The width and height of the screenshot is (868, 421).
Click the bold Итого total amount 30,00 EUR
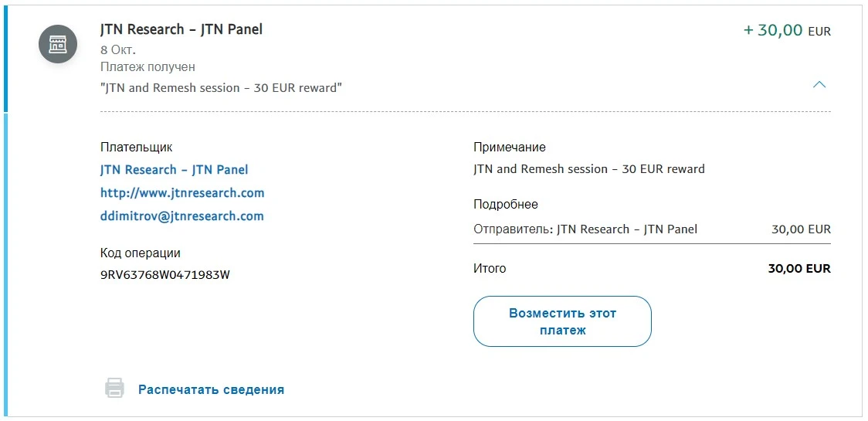pos(799,270)
